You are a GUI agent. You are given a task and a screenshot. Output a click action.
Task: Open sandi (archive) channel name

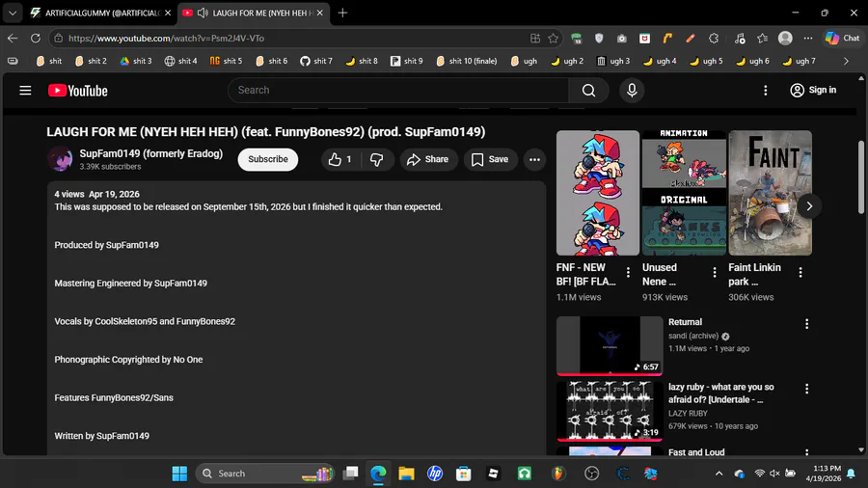[x=693, y=336]
